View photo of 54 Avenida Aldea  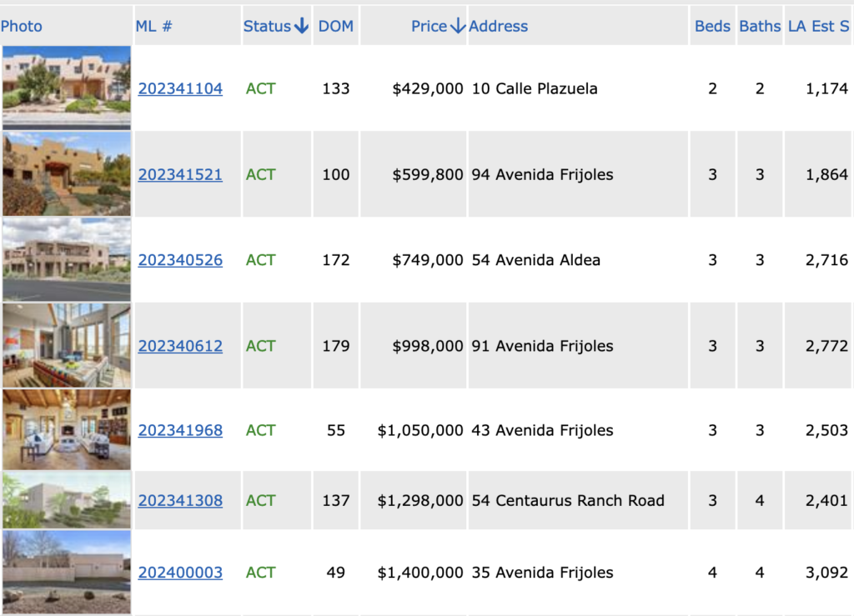point(67,259)
